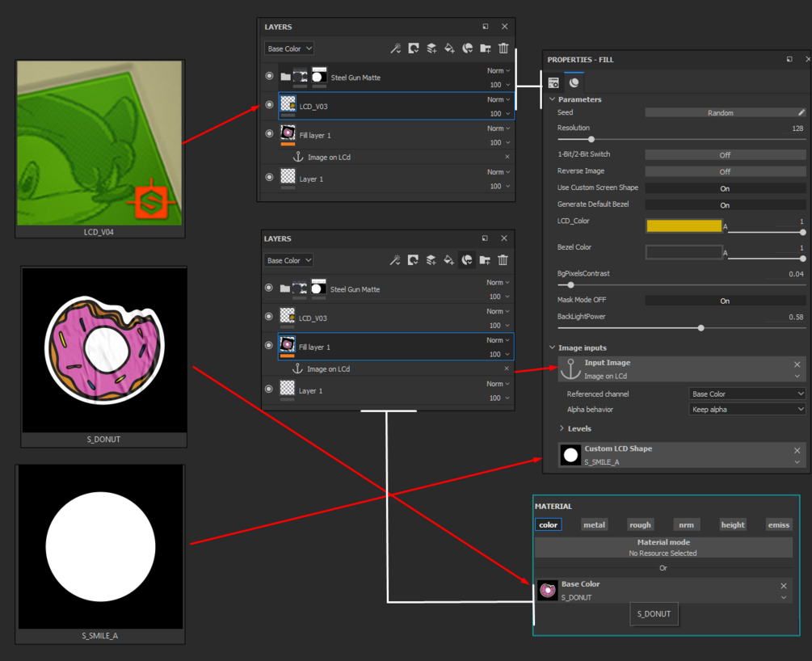The height and width of the screenshot is (661, 812).
Task: Toggle the 1-Bit/2-Bit Switch Off button
Action: tap(725, 155)
